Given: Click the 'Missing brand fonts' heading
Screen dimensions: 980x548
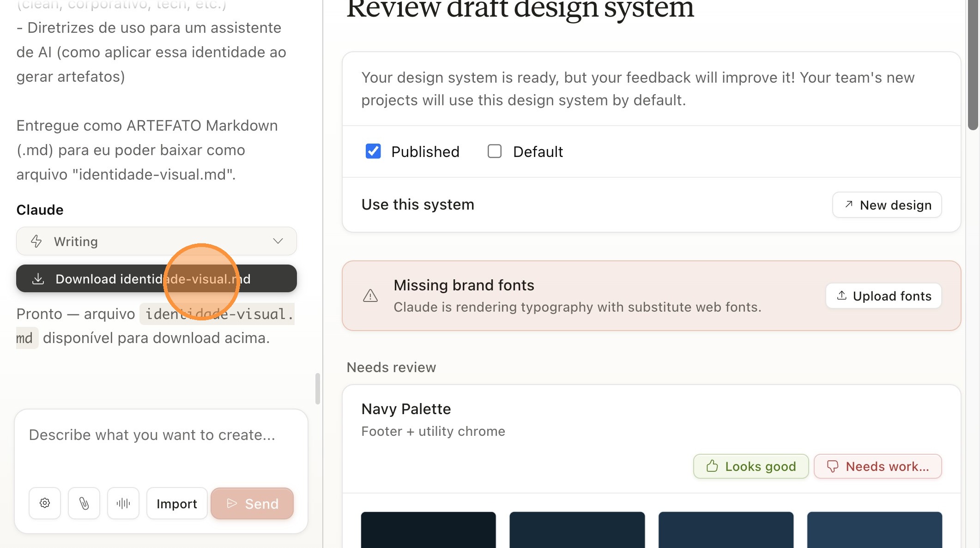Looking at the screenshot, I should point(464,285).
